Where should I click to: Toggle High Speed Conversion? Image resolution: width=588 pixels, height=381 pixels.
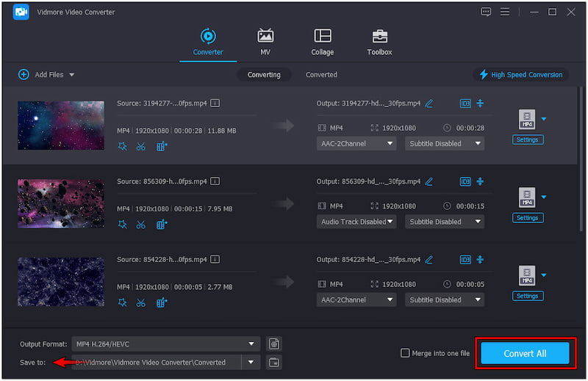pos(521,75)
